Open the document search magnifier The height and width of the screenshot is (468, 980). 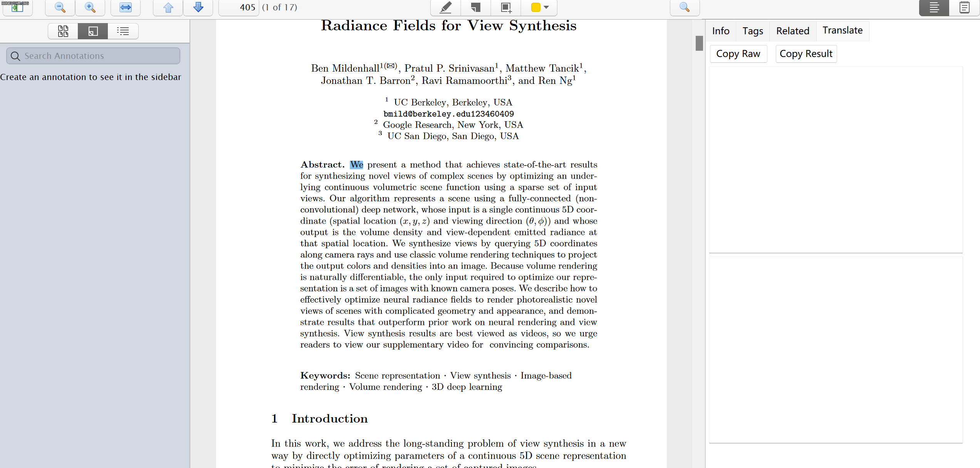[x=684, y=7]
